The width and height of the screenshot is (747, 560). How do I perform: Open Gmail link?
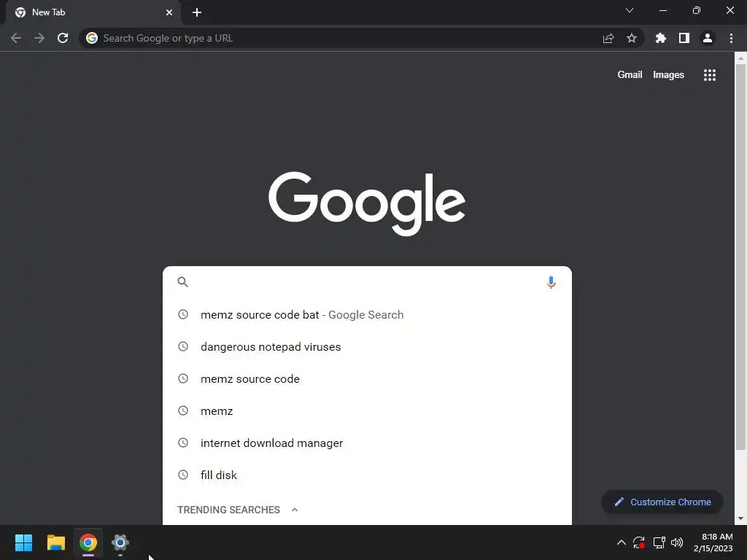click(630, 75)
